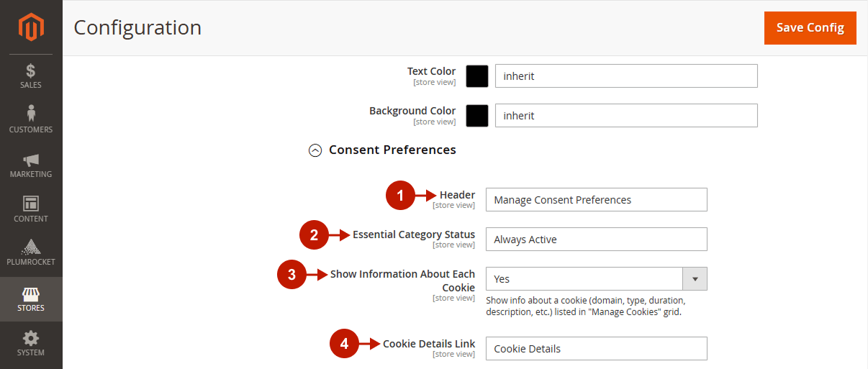Open the System gear icon
Image resolution: width=868 pixels, height=369 pixels.
coord(31,338)
